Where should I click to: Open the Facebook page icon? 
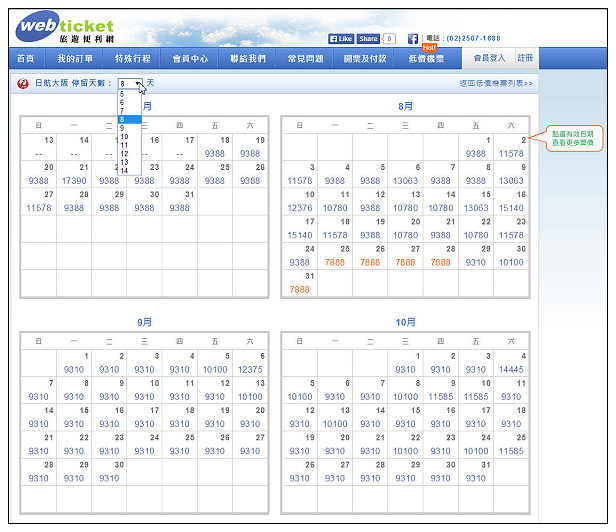pyautogui.click(x=412, y=39)
